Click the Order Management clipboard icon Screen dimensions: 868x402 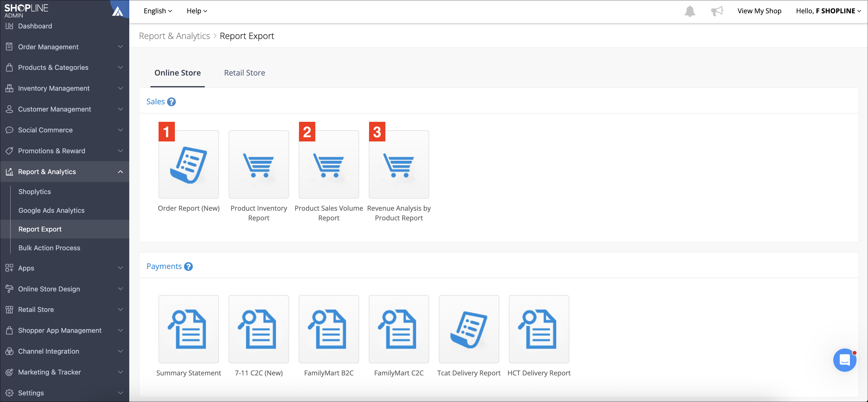9,47
